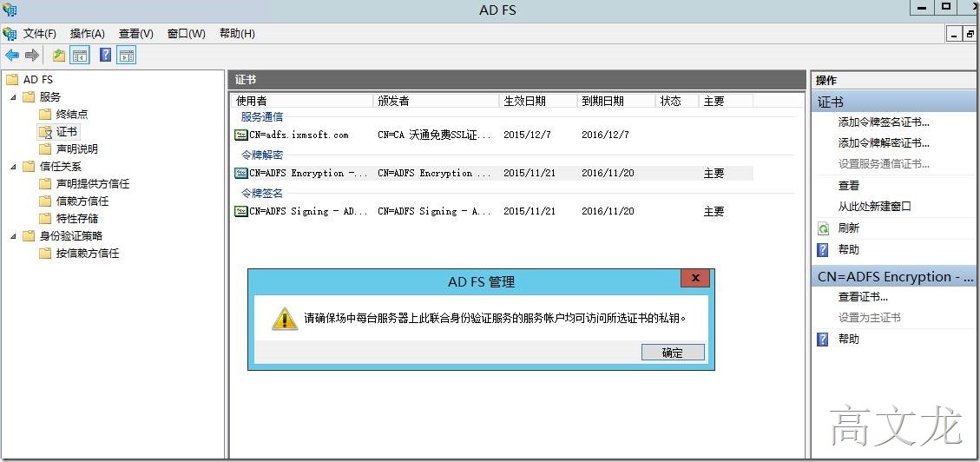
Task: Click 查看证书... action
Action: click(863, 297)
